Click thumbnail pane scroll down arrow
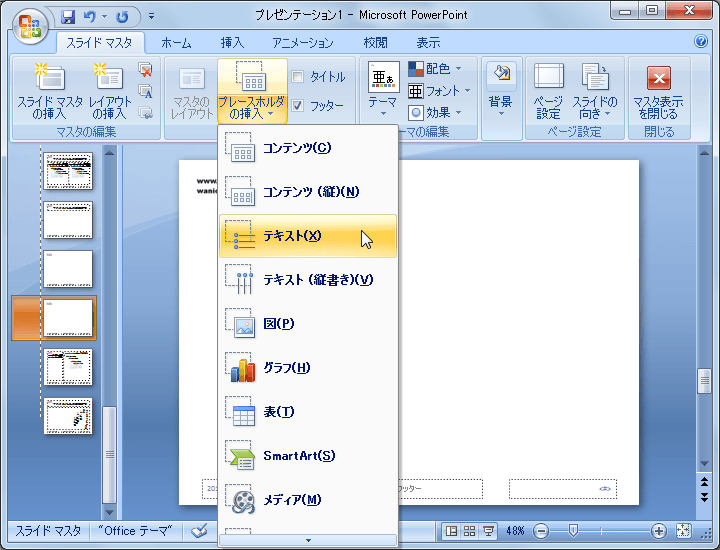This screenshot has width=720, height=550. coord(109,512)
